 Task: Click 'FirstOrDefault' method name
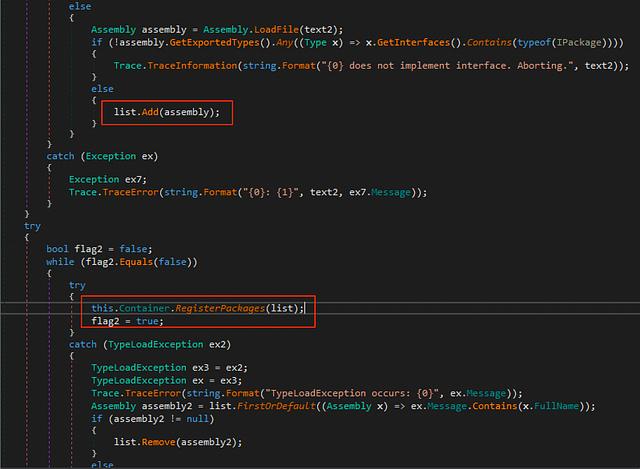point(276,406)
